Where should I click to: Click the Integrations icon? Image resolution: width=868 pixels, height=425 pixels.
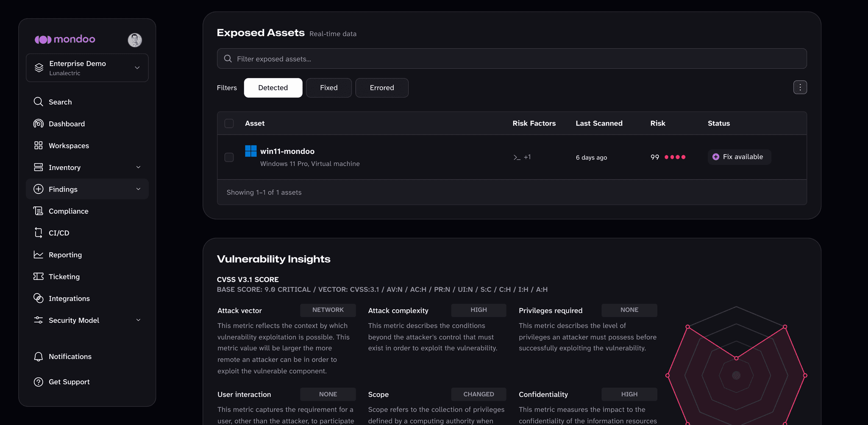38,298
